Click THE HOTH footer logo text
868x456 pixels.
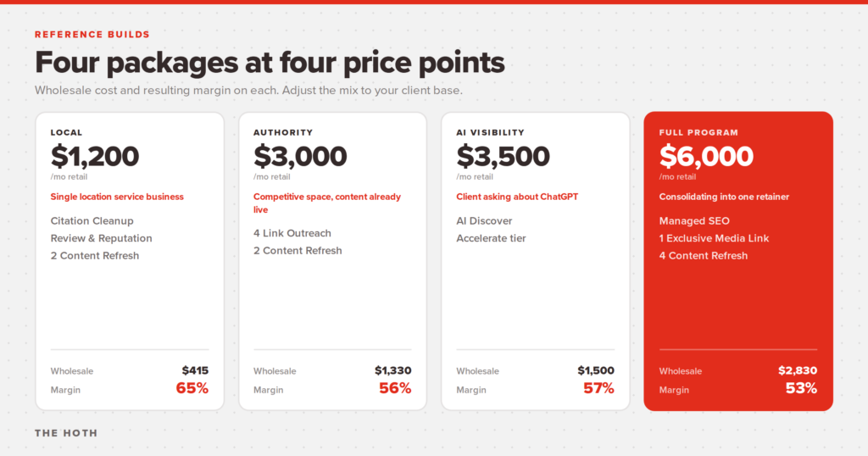pos(66,433)
